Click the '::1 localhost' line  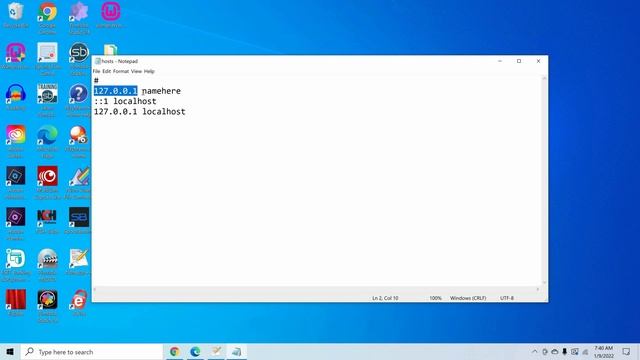[125, 101]
